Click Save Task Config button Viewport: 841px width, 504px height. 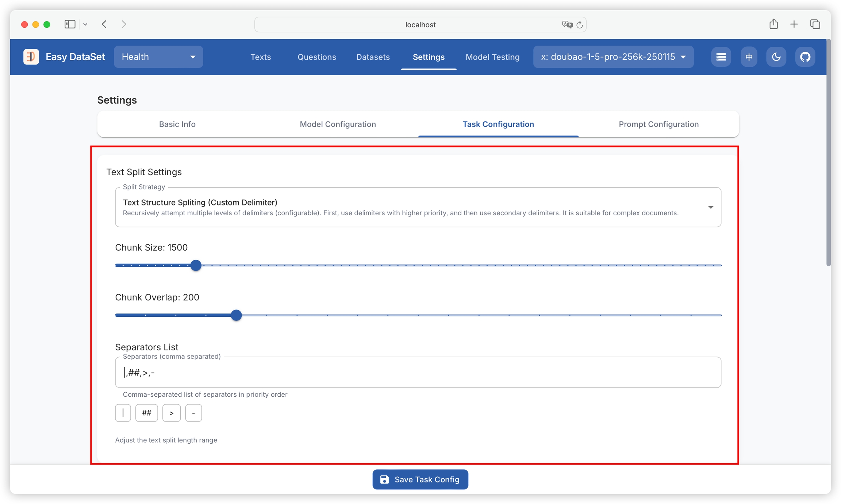coord(420,480)
